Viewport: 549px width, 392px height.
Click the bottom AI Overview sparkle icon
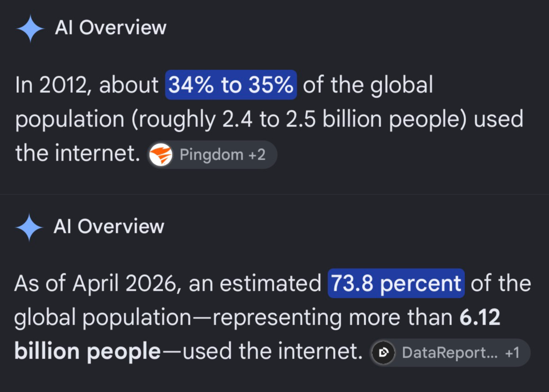(x=29, y=227)
